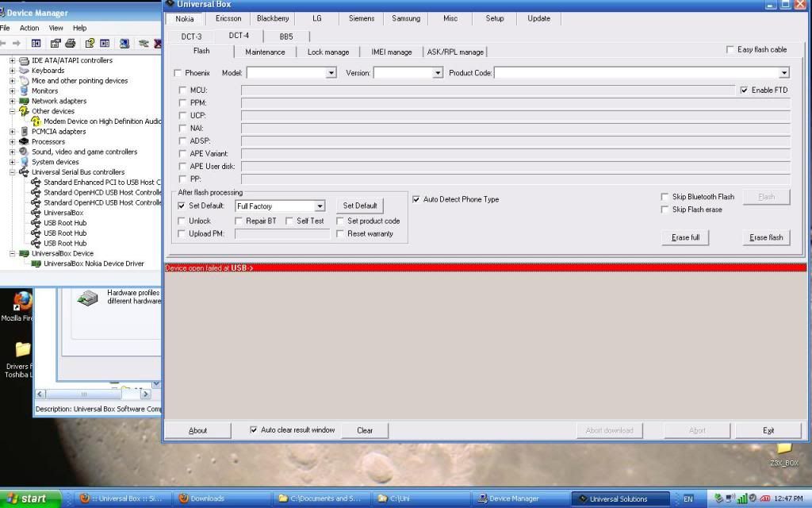Toggle Enable FTD checkbox
This screenshot has height=508, width=812.
point(744,90)
